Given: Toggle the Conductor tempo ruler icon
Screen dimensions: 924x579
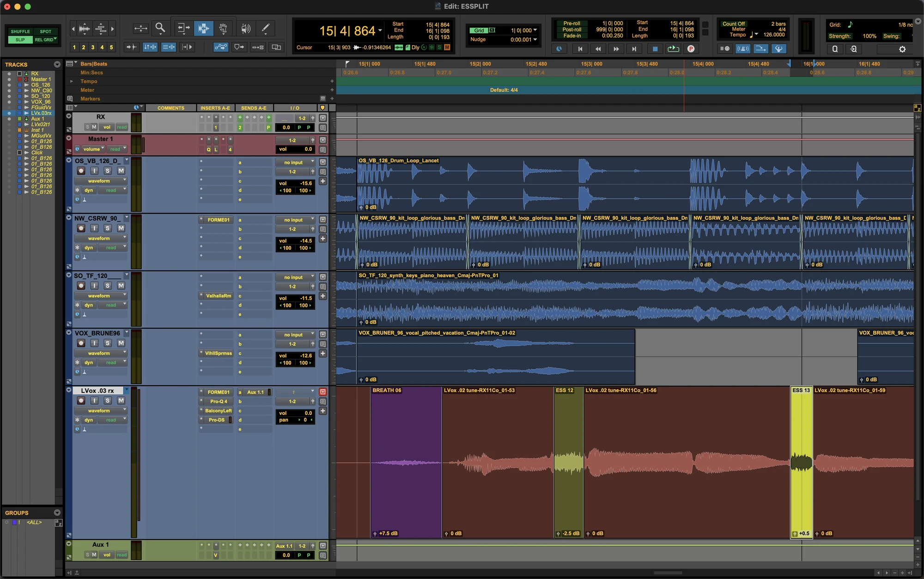Looking at the screenshot, I should (778, 48).
